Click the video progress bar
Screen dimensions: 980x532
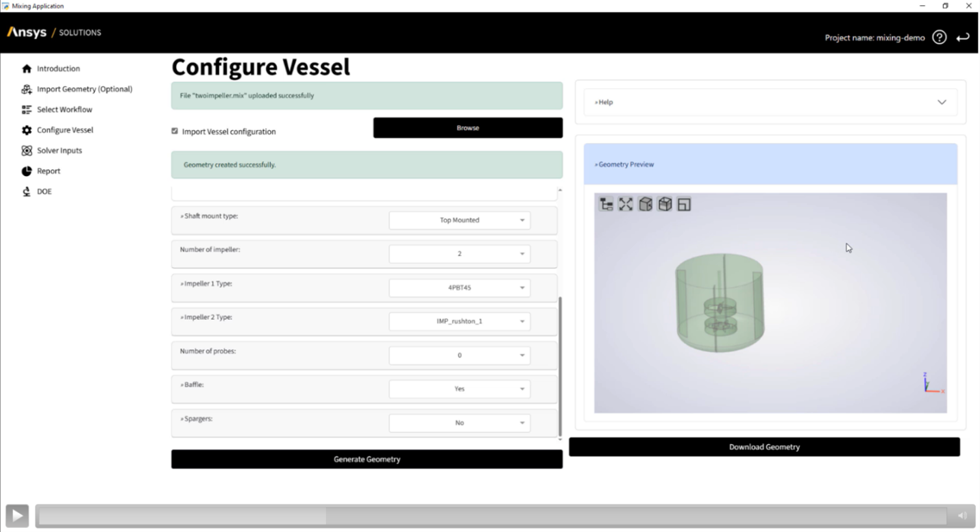click(x=491, y=516)
